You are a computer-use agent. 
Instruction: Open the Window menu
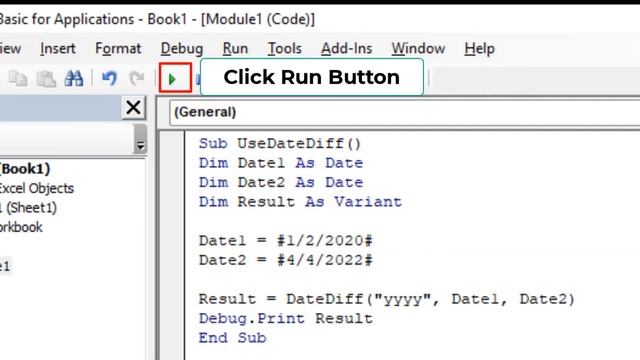point(418,49)
